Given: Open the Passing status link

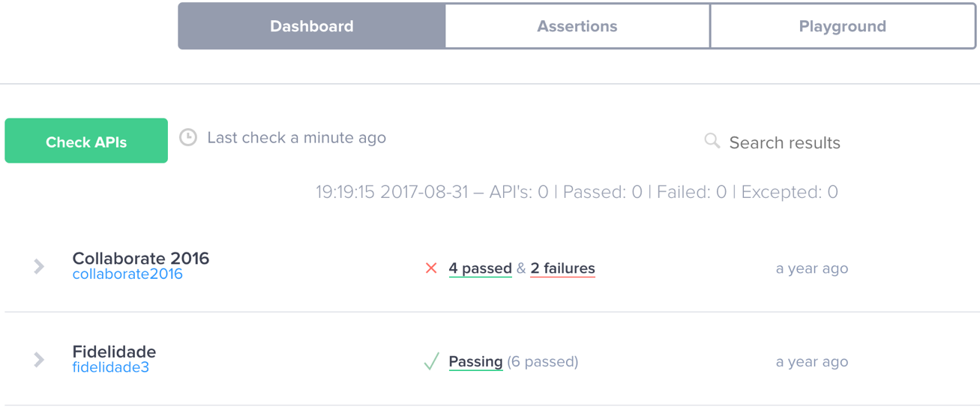Looking at the screenshot, I should pyautogui.click(x=475, y=361).
